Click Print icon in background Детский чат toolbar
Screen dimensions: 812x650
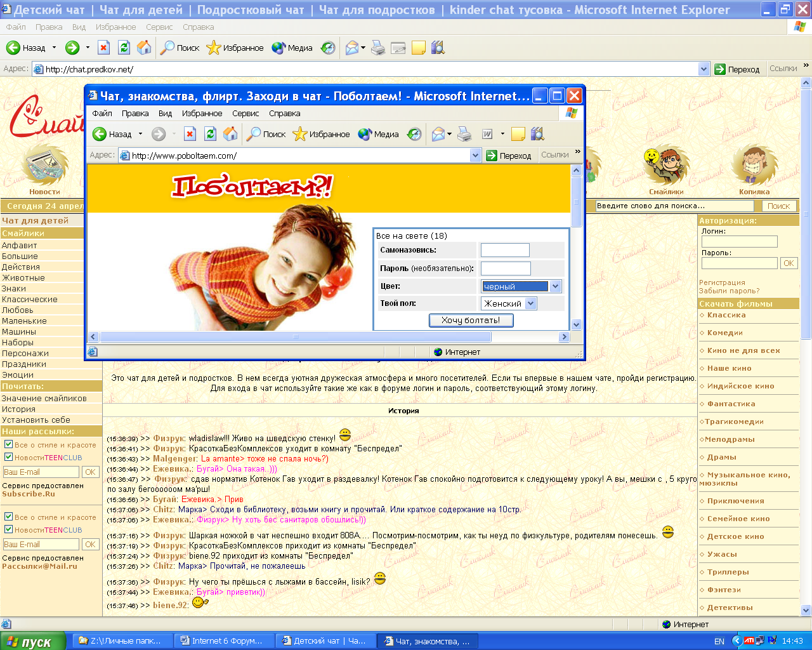pos(378,48)
